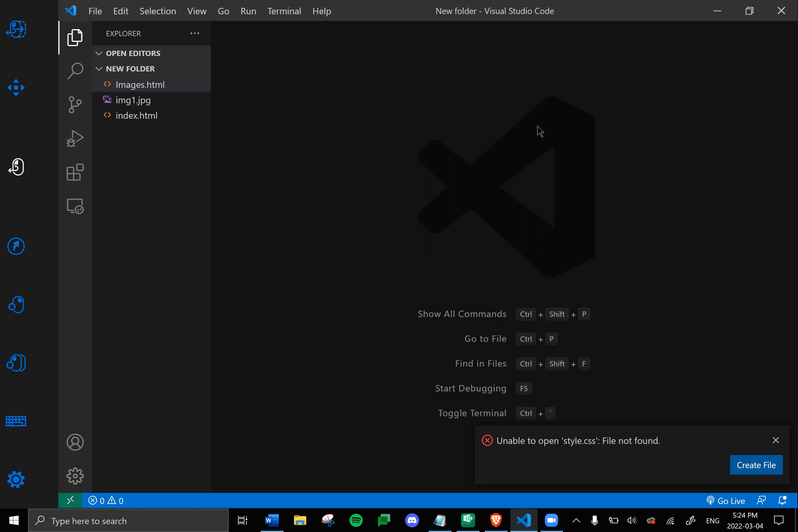Click the blue gear icon in left overlay bar
The width and height of the screenshot is (798, 532).
tap(16, 480)
